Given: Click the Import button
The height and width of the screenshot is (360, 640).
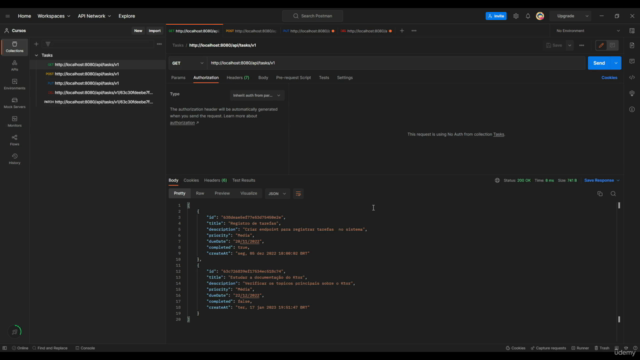Looking at the screenshot, I should [x=155, y=31].
